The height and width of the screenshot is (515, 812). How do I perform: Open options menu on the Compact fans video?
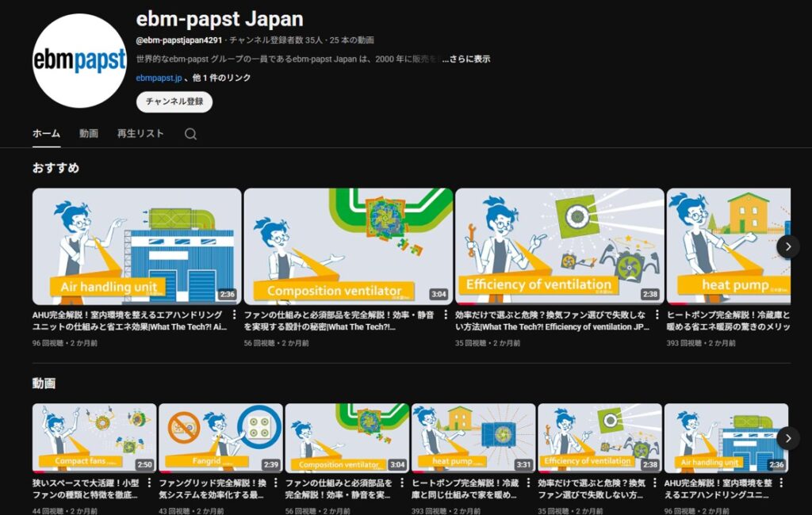(x=147, y=483)
